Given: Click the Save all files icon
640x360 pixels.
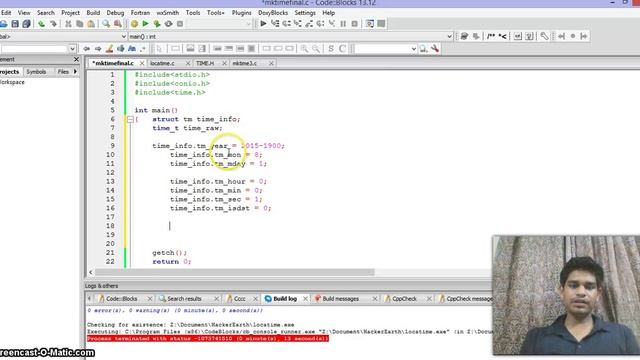Looking at the screenshot, I should [27, 24].
